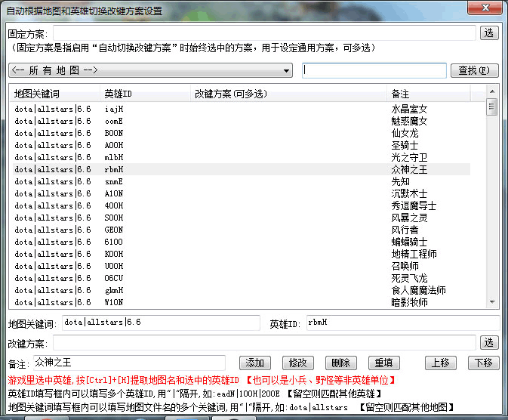The image size is (508, 420).
Task: Click the 重填 button
Action: [384, 363]
